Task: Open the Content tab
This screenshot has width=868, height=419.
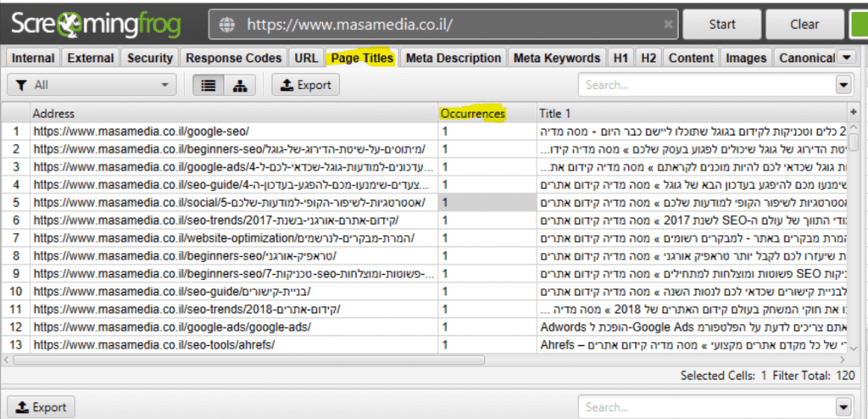Action: (x=692, y=59)
